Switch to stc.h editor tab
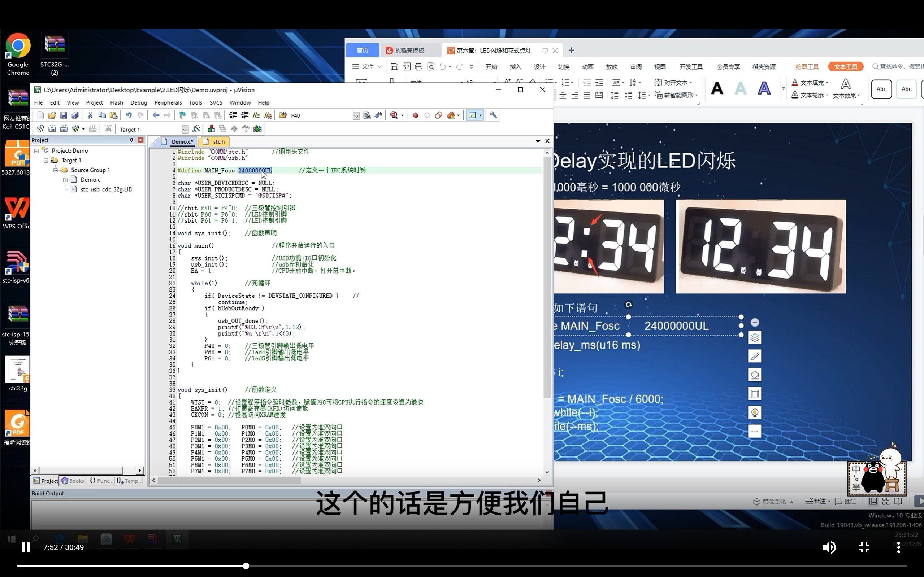 click(214, 141)
